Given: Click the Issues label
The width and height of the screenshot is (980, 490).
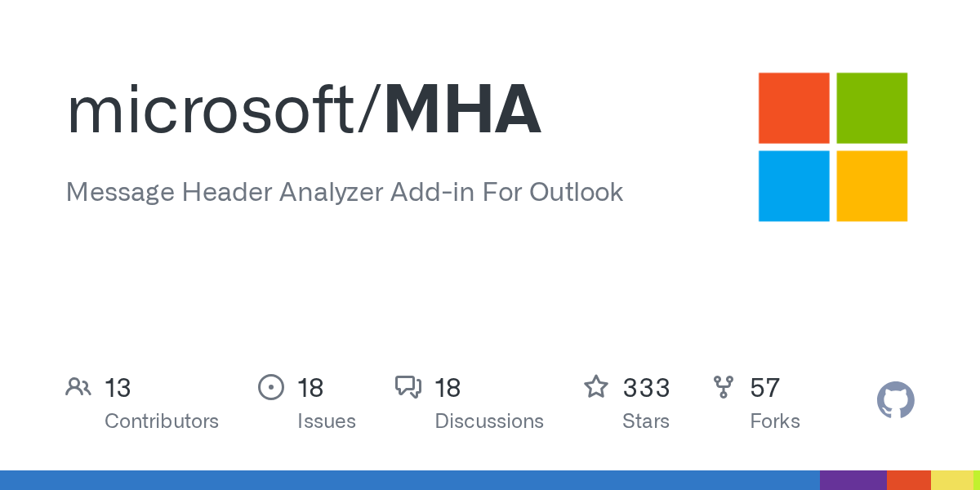Looking at the screenshot, I should click(x=326, y=421).
